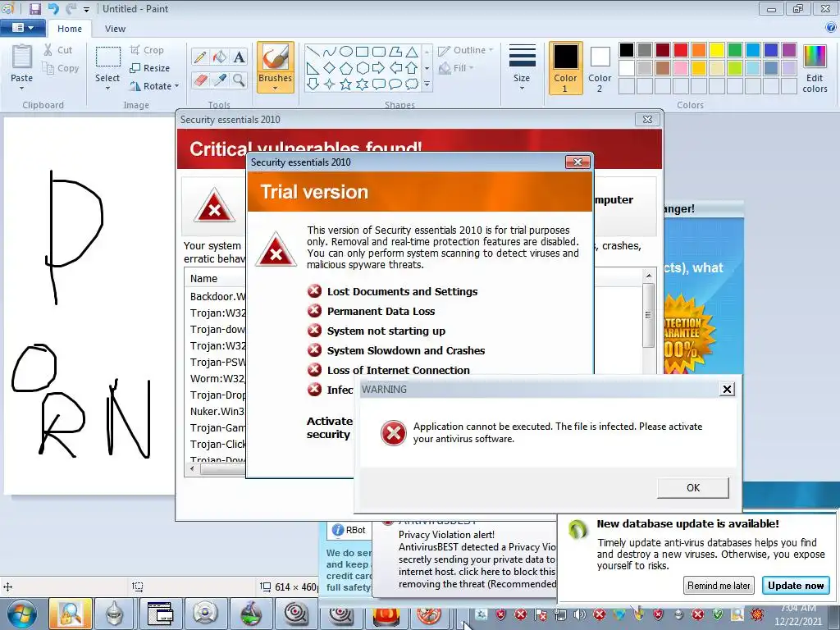Click the Privacy Violation alert balloon text

477,559
